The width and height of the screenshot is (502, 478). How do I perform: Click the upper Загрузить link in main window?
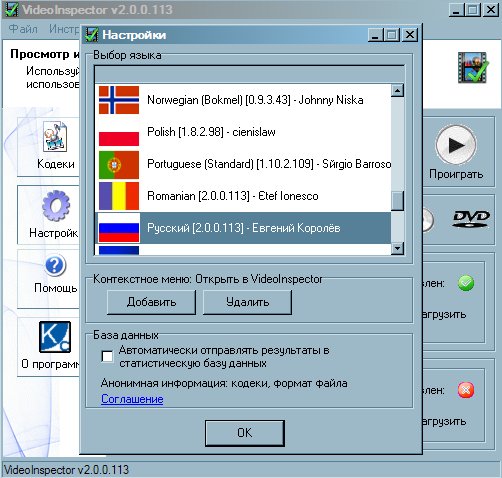click(444, 315)
